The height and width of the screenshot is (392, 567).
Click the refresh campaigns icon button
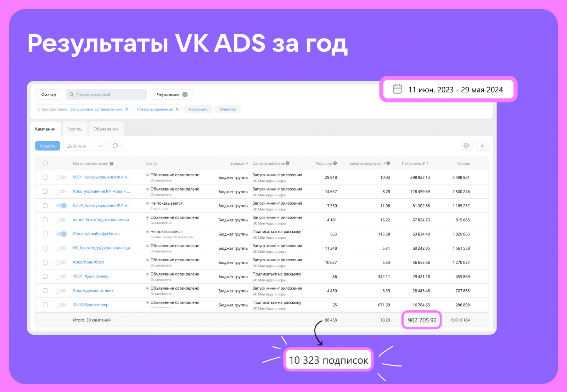pos(115,146)
